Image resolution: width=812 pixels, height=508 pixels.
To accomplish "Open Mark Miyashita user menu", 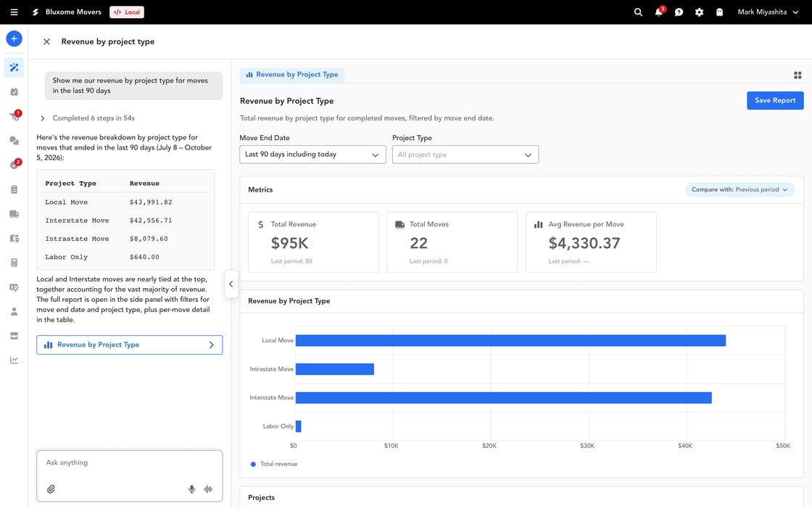I will (x=768, y=12).
